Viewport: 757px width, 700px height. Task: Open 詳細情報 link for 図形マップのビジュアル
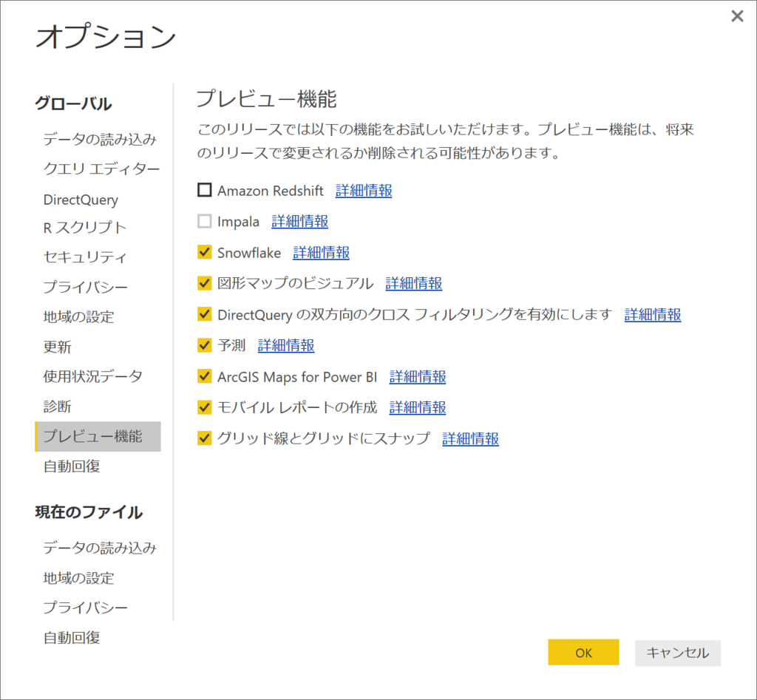[x=414, y=283]
